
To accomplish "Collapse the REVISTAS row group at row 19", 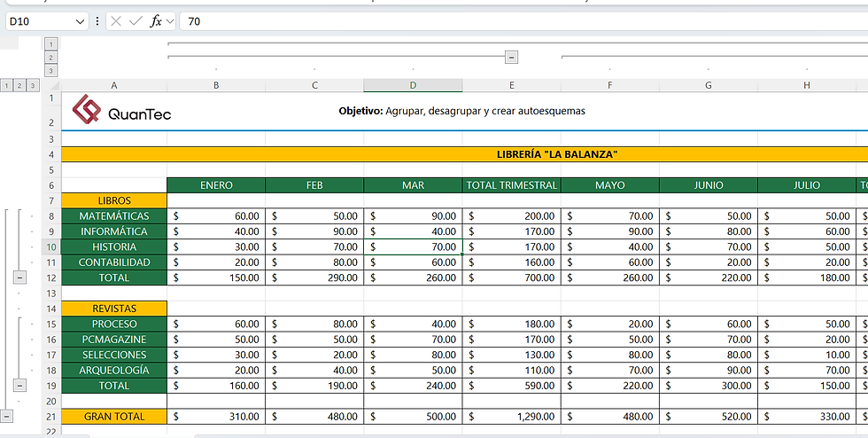I will [x=19, y=386].
